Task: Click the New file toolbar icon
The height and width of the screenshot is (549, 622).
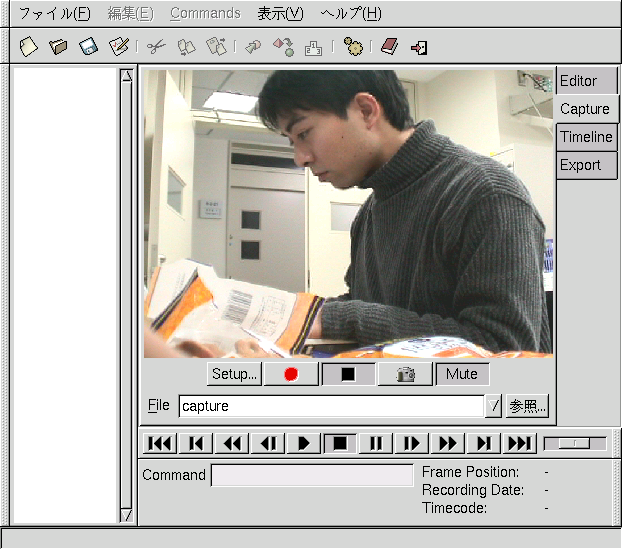Action: tap(29, 47)
